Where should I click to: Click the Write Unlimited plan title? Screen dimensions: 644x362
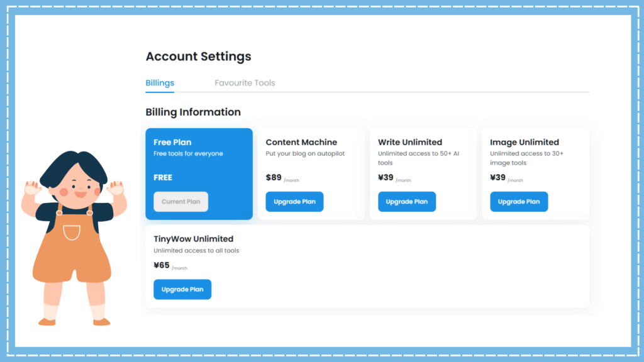coord(410,143)
